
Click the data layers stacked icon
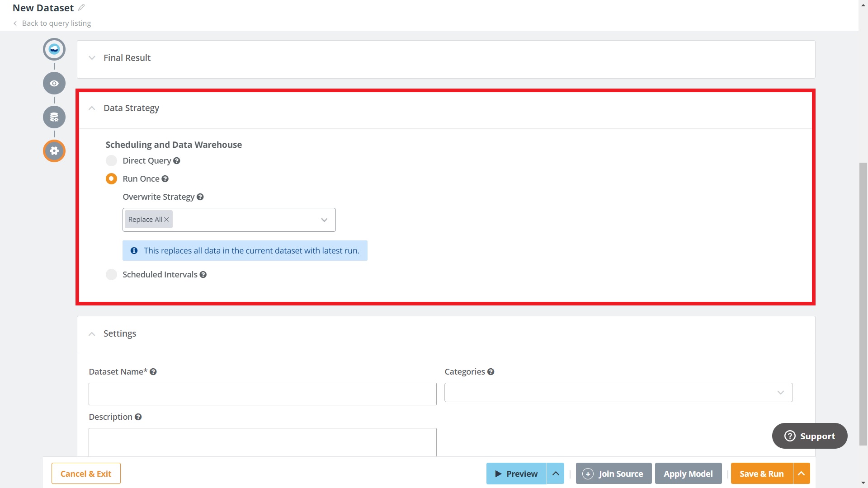pos(54,117)
